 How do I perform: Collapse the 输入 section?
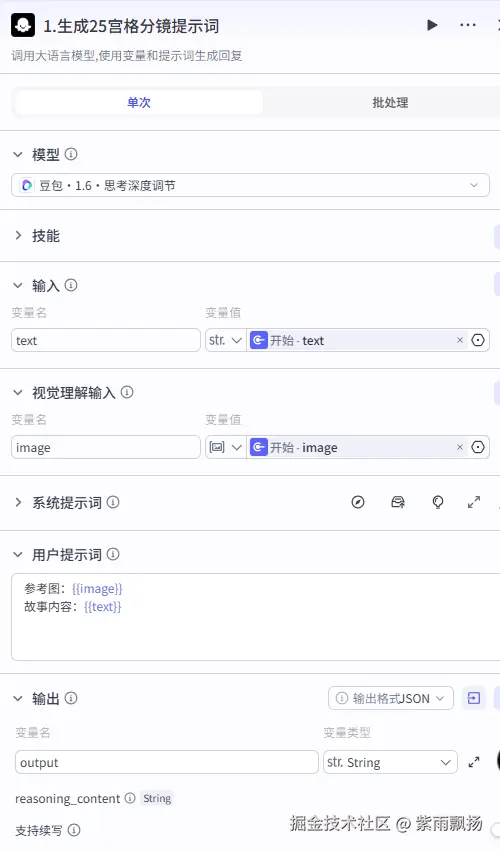(x=18, y=285)
